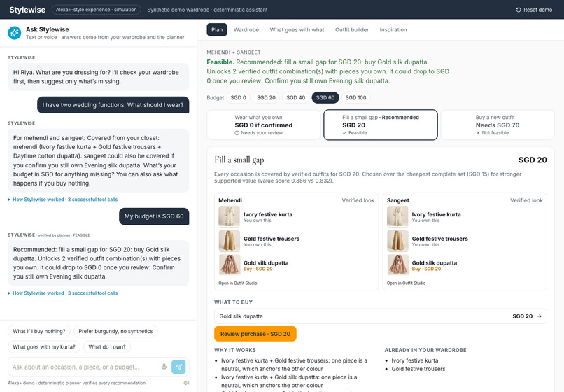Click arrow on Gold silk dupatta SGD 20 row

pyautogui.click(x=540, y=316)
